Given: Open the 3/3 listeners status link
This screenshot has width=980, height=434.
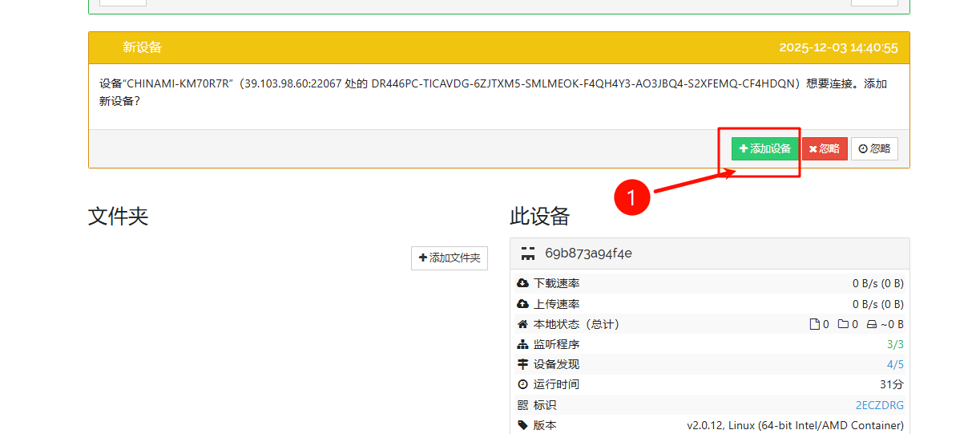Looking at the screenshot, I should point(894,344).
